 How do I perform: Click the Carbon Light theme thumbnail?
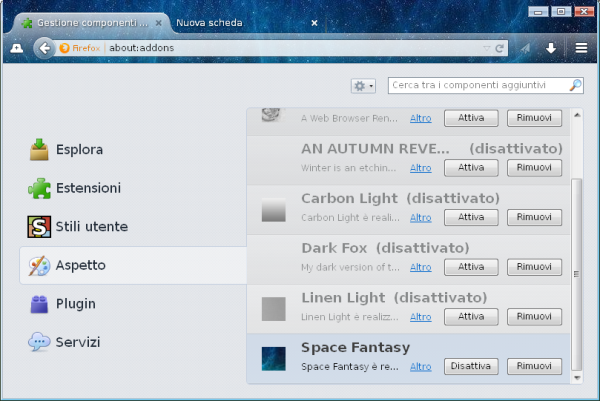[x=274, y=210]
